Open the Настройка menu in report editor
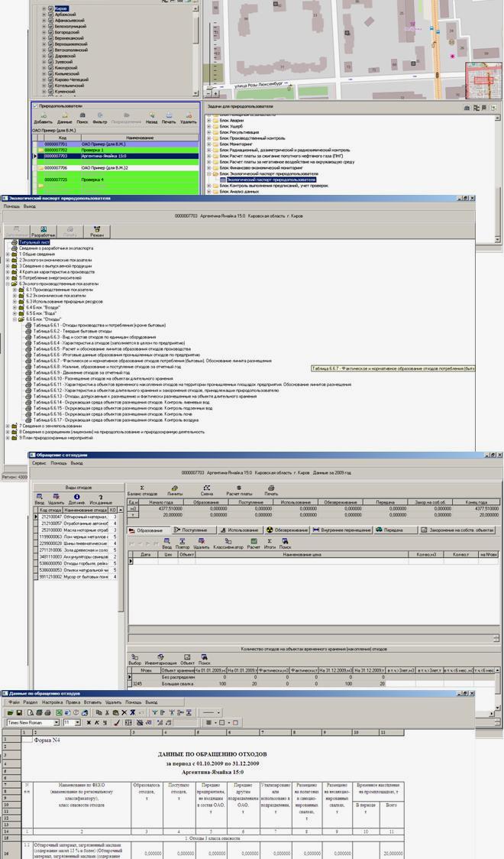 click(52, 702)
